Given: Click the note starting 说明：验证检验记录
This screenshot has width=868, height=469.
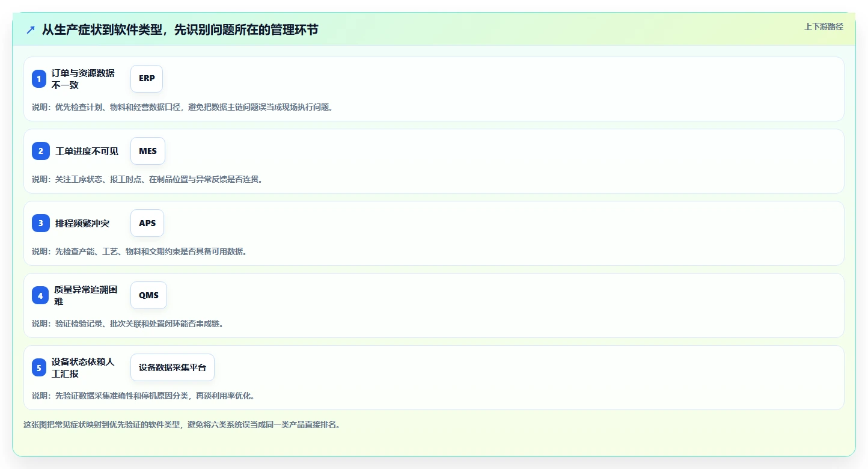Looking at the screenshot, I should (128, 323).
